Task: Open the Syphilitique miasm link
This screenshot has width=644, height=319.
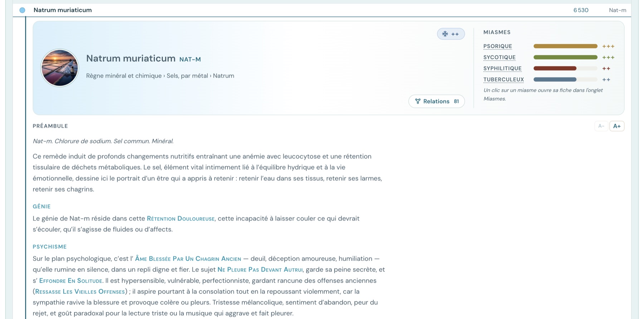Action: point(502,69)
